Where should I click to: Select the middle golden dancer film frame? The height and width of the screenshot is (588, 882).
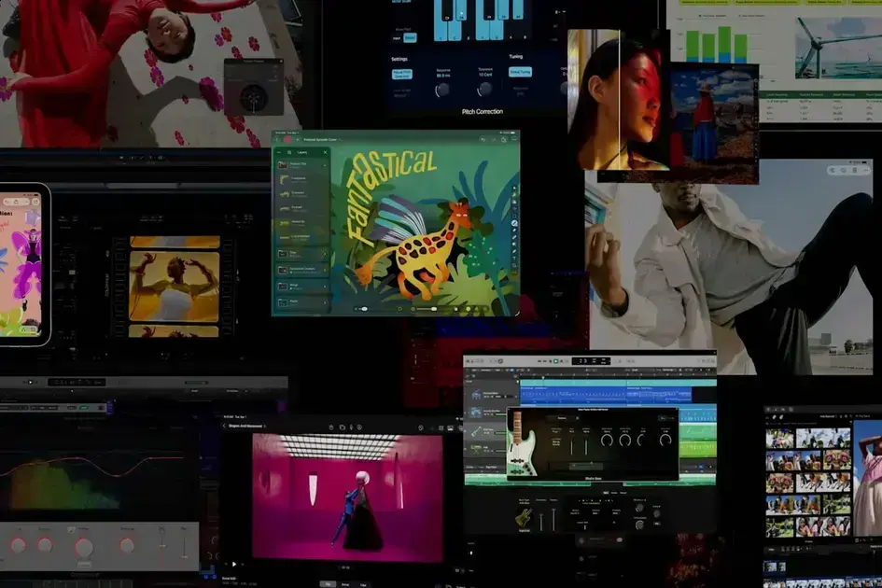(175, 287)
